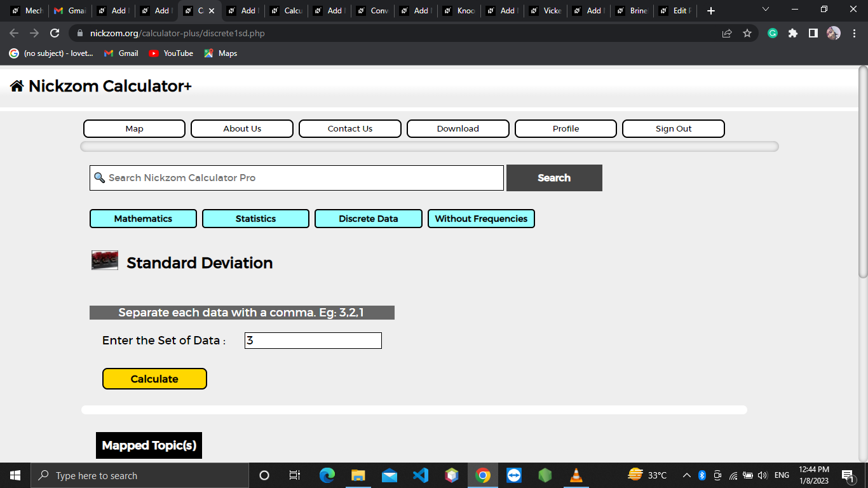Open Task View on the taskbar
Image resolution: width=868 pixels, height=488 pixels.
pyautogui.click(x=295, y=475)
